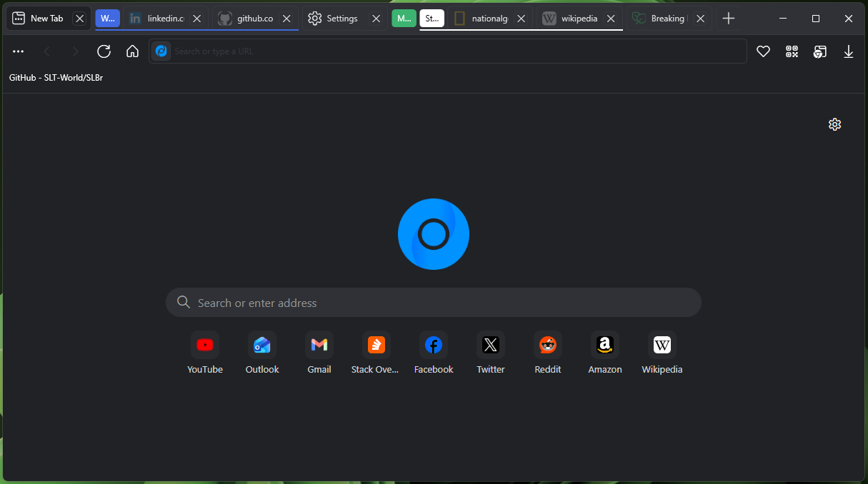Close the linkedin.com tab
868x484 pixels.
coord(197,19)
